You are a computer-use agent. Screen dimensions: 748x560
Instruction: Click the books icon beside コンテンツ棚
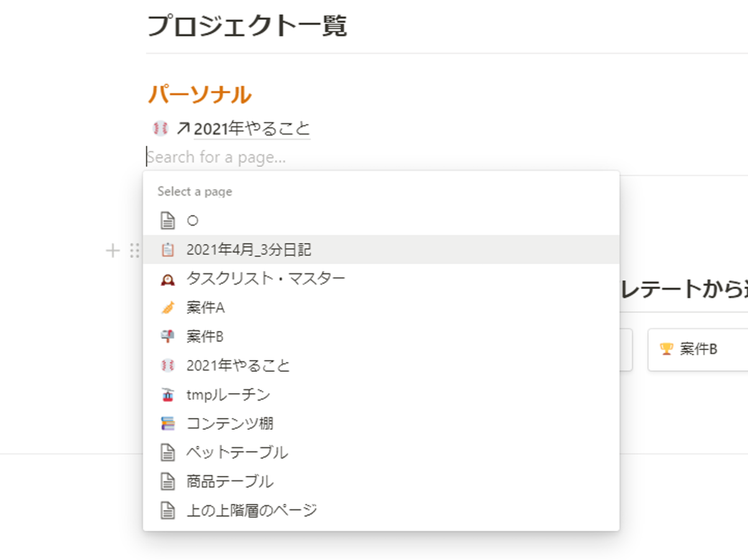166,424
